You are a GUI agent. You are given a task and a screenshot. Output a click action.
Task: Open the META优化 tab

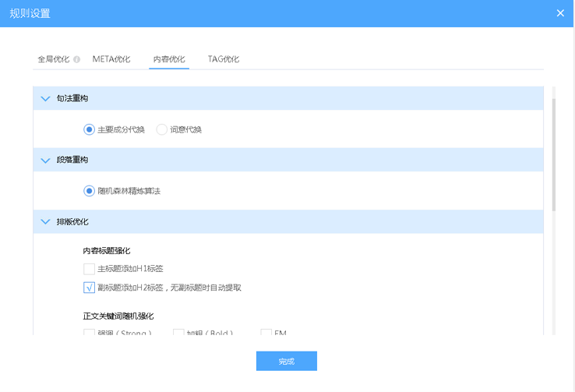[111, 59]
